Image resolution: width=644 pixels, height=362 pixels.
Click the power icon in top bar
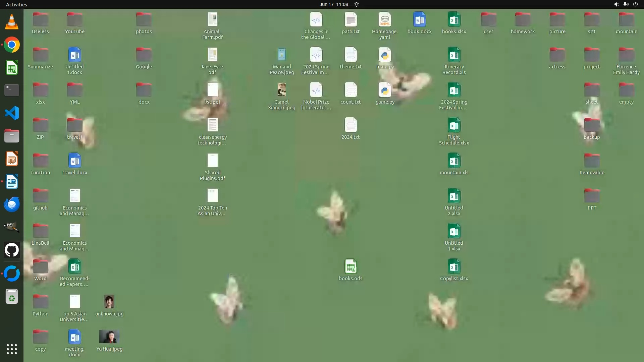635,4
